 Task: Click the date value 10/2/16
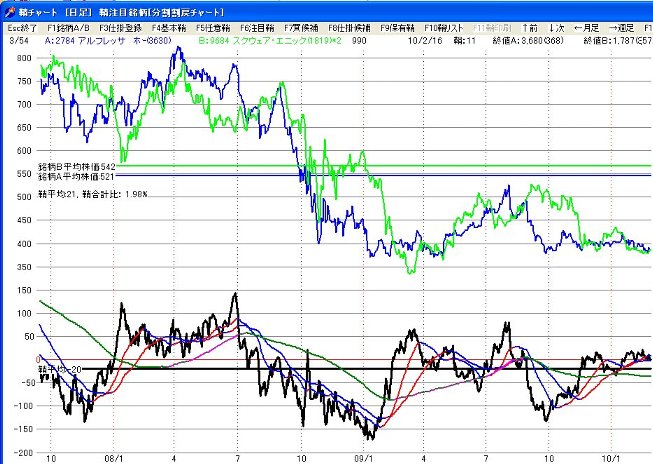tap(425, 40)
